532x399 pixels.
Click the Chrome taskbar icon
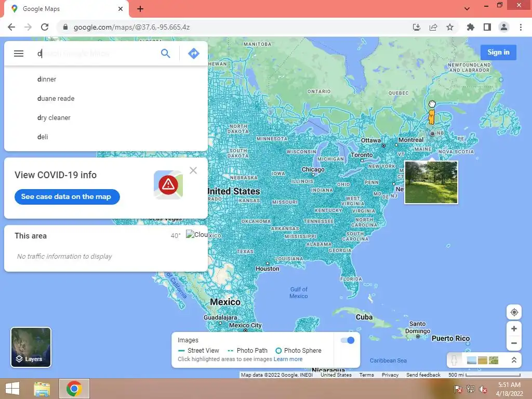(x=74, y=389)
